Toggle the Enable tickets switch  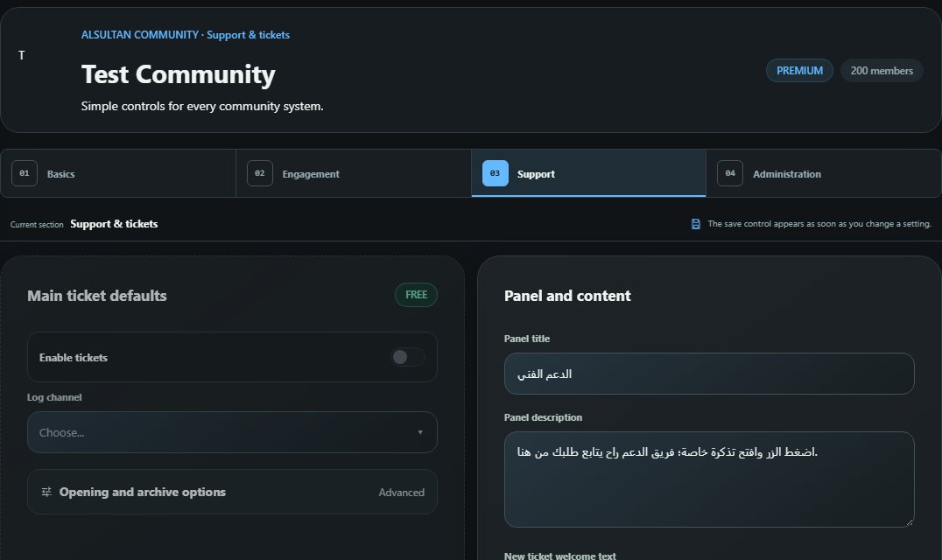[x=408, y=357]
